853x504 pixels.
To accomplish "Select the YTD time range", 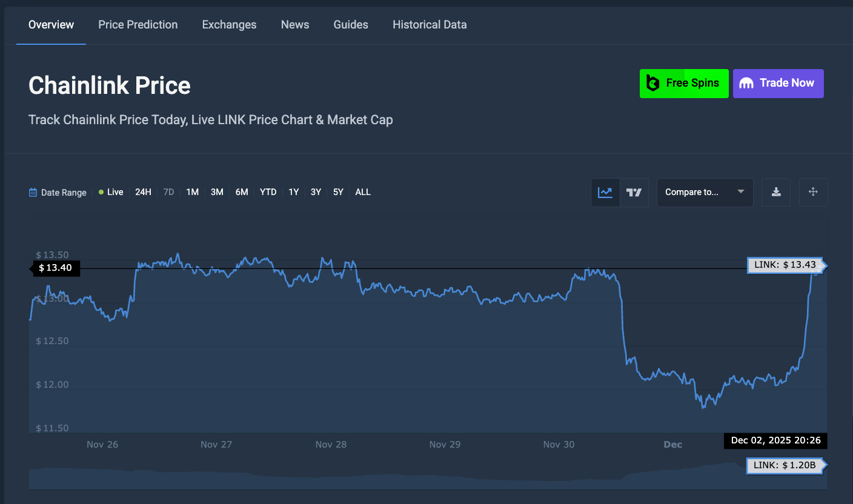I will click(x=268, y=192).
